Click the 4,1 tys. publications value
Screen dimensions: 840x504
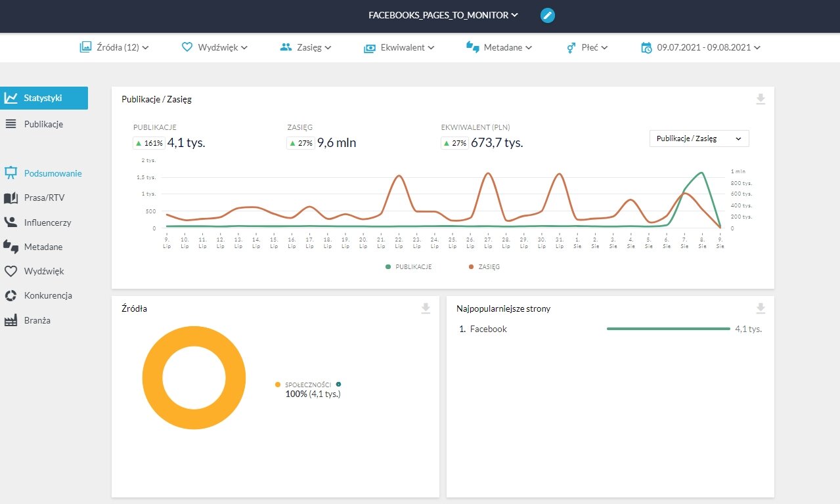coord(187,143)
